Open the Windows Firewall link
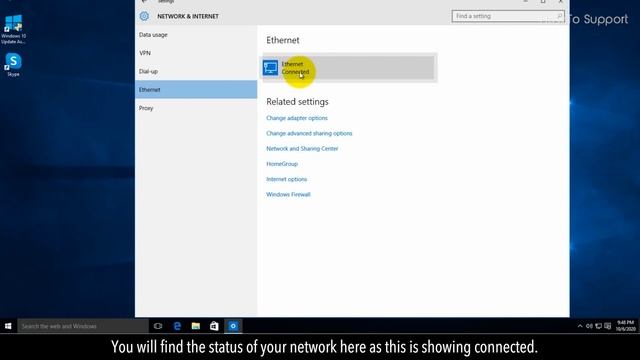Viewport: 640px width, 360px height. pos(288,194)
